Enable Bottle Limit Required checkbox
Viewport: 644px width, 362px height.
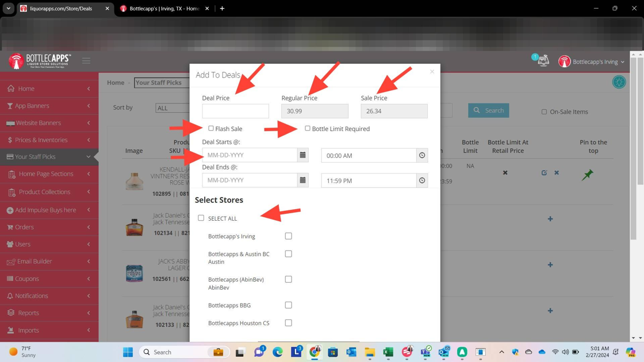coord(307,129)
